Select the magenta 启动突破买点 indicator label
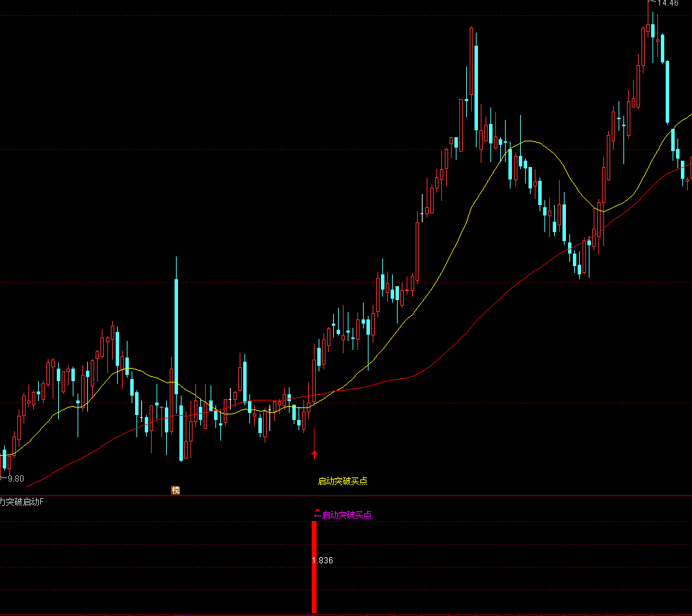Screen dimensions: 692x616 tap(346, 515)
